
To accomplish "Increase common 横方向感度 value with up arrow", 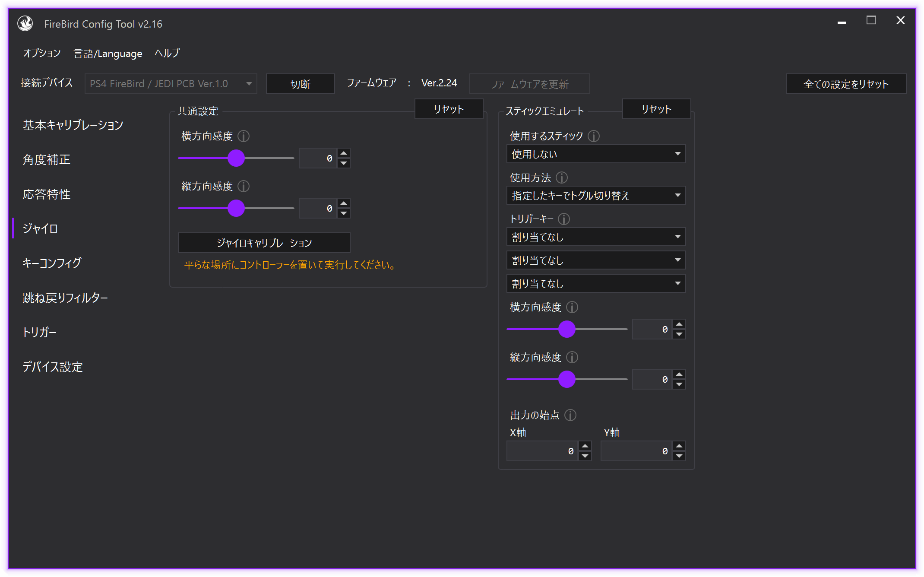I will tap(344, 153).
